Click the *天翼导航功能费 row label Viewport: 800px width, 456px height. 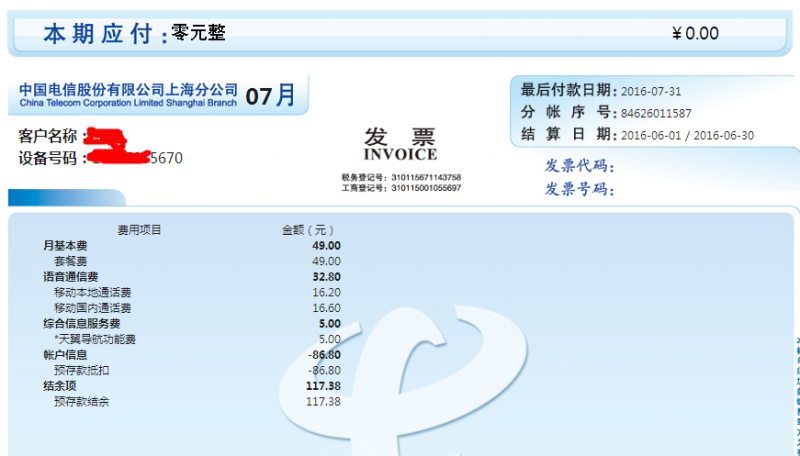pos(95,339)
